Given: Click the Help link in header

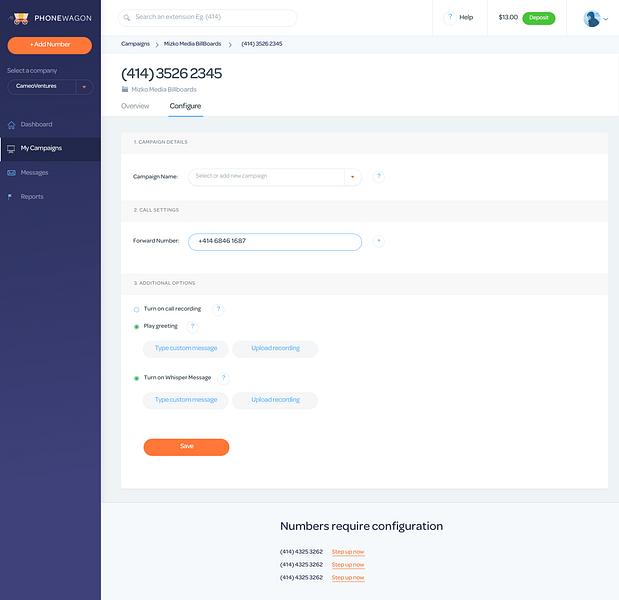Looking at the screenshot, I should [466, 17].
